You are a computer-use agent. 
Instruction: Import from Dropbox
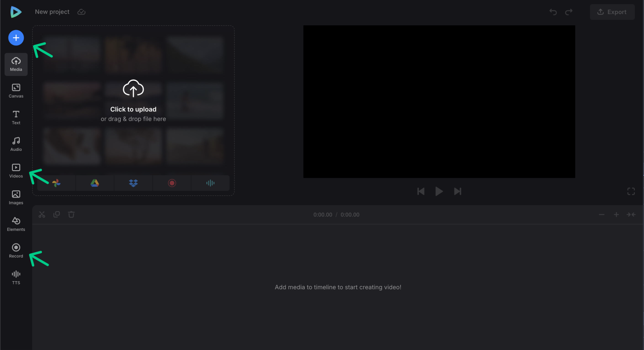click(x=133, y=183)
